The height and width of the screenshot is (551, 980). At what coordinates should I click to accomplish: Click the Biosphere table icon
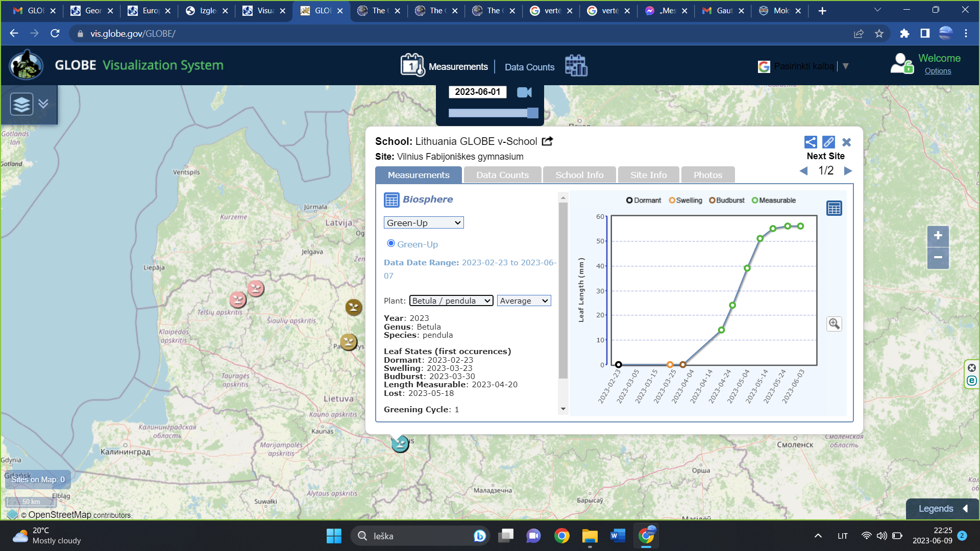click(x=391, y=200)
